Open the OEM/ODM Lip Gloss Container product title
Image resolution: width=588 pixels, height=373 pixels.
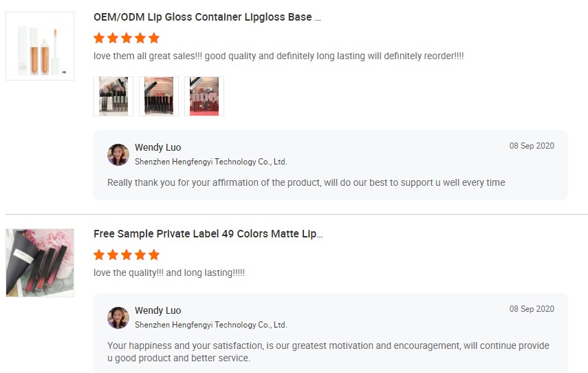207,17
